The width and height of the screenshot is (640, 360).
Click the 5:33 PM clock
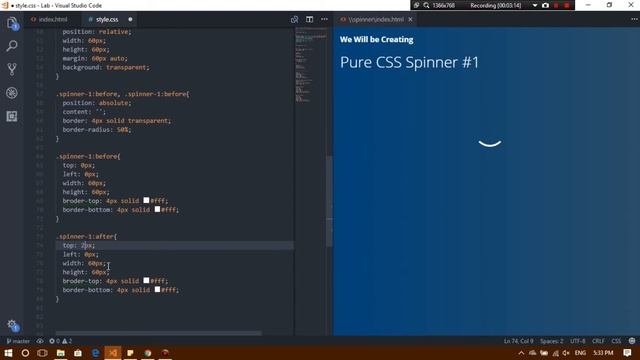coord(603,353)
